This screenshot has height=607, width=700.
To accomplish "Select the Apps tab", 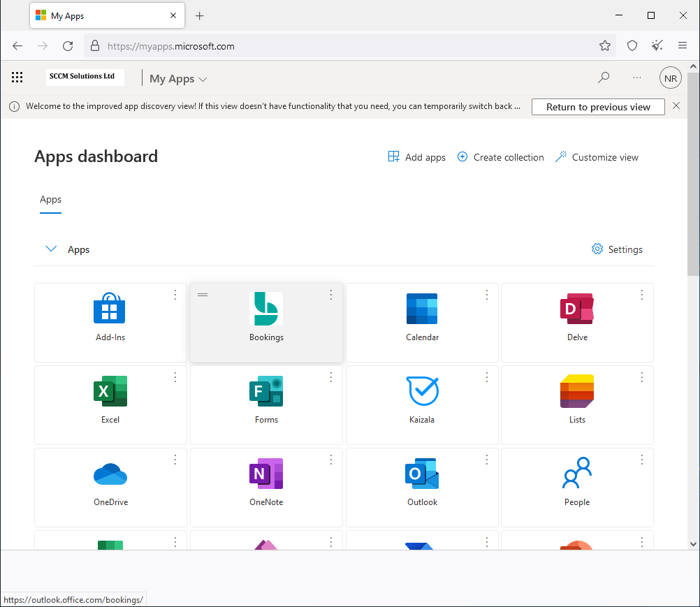I will [x=50, y=200].
